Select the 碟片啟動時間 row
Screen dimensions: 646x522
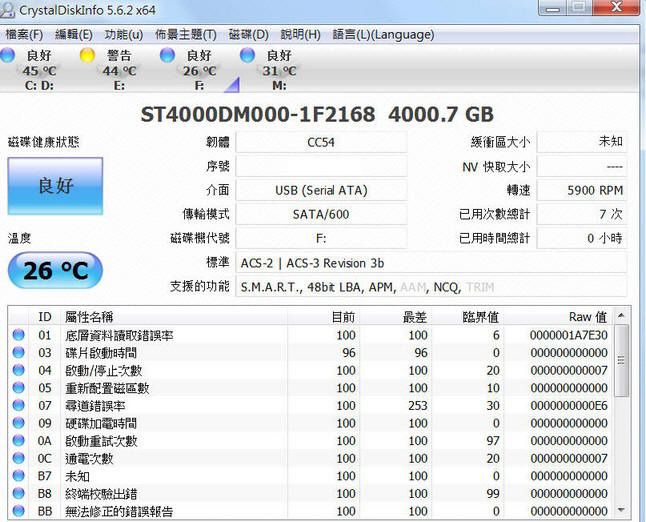pyautogui.click(x=311, y=353)
